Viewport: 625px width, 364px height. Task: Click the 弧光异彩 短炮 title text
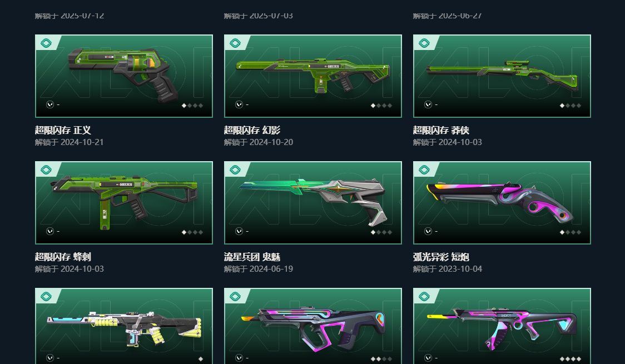pos(441,257)
